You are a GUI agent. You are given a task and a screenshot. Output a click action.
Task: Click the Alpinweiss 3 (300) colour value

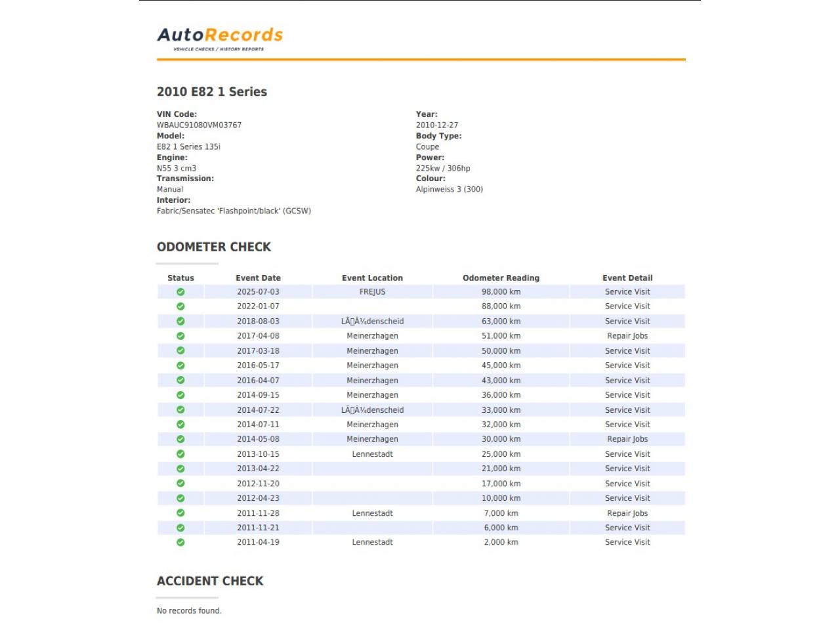click(x=450, y=190)
